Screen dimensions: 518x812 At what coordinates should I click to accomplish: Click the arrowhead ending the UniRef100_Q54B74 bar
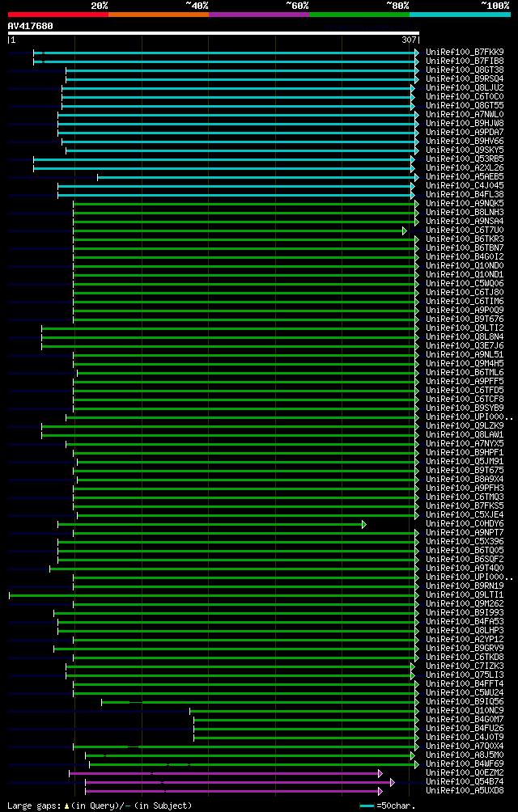click(x=392, y=783)
